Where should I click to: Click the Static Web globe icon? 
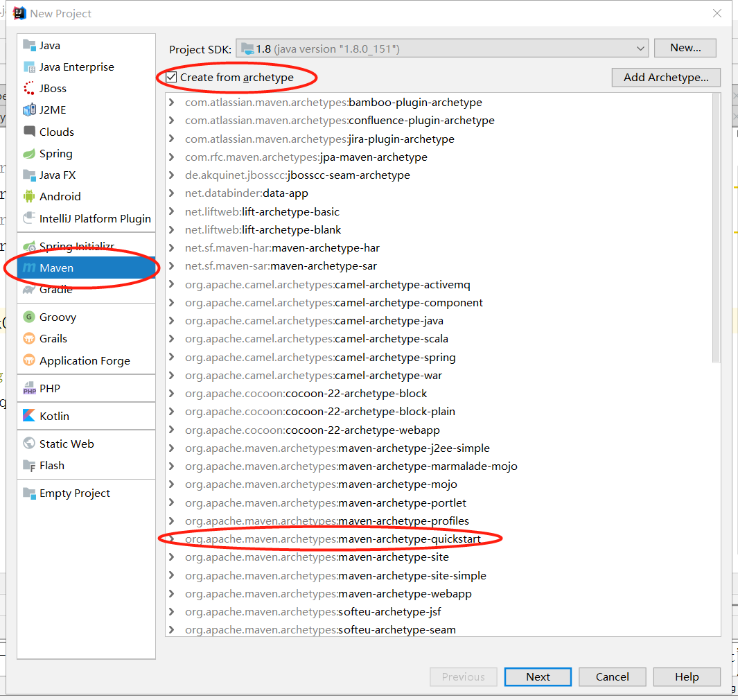coord(29,444)
